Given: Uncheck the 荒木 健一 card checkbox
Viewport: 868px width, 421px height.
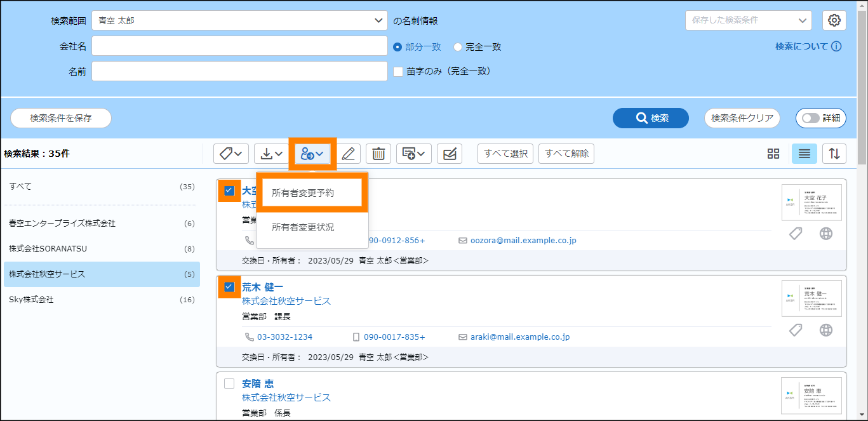Looking at the screenshot, I should [229, 287].
